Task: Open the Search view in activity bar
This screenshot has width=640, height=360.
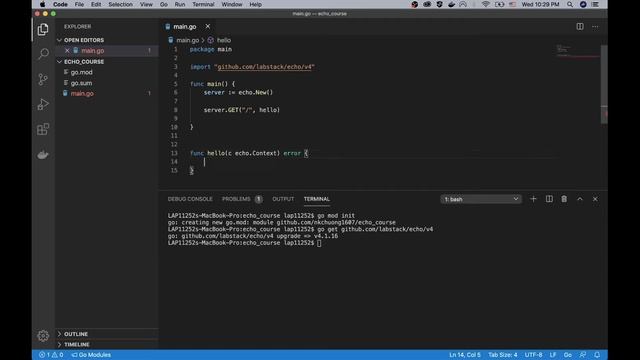Action: click(43, 54)
